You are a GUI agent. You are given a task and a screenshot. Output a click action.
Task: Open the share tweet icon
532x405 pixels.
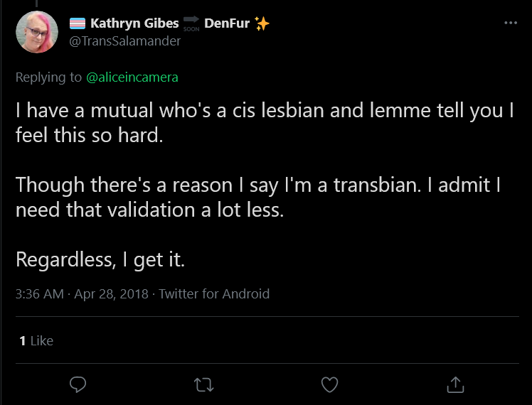click(455, 384)
